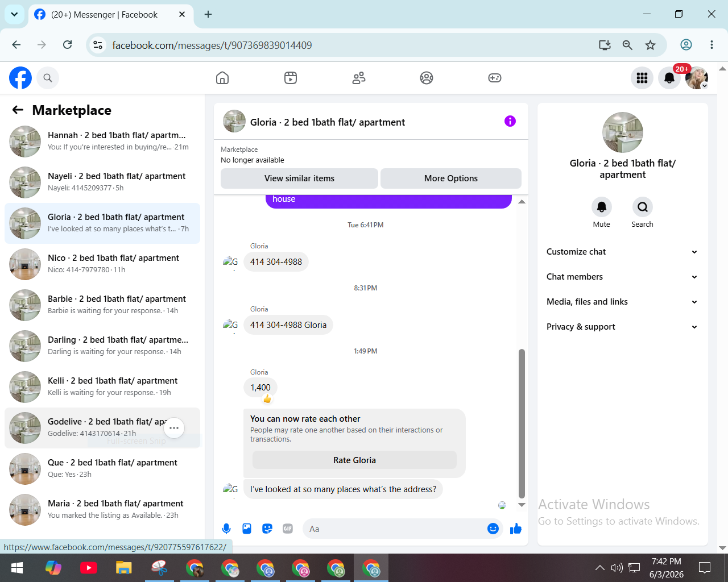The image size is (728, 582).
Task: Open the Friends icon in top navigation
Action: tap(359, 78)
